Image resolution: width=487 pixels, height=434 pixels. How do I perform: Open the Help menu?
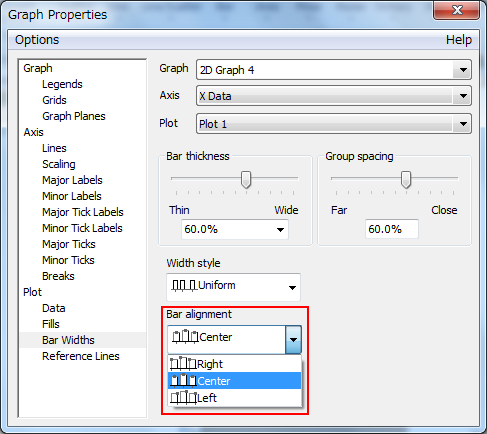click(459, 40)
